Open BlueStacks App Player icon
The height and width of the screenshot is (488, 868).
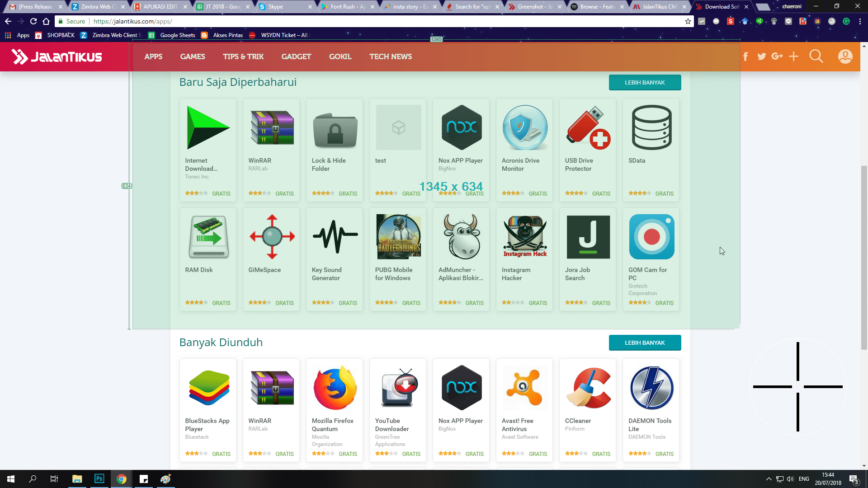208,388
